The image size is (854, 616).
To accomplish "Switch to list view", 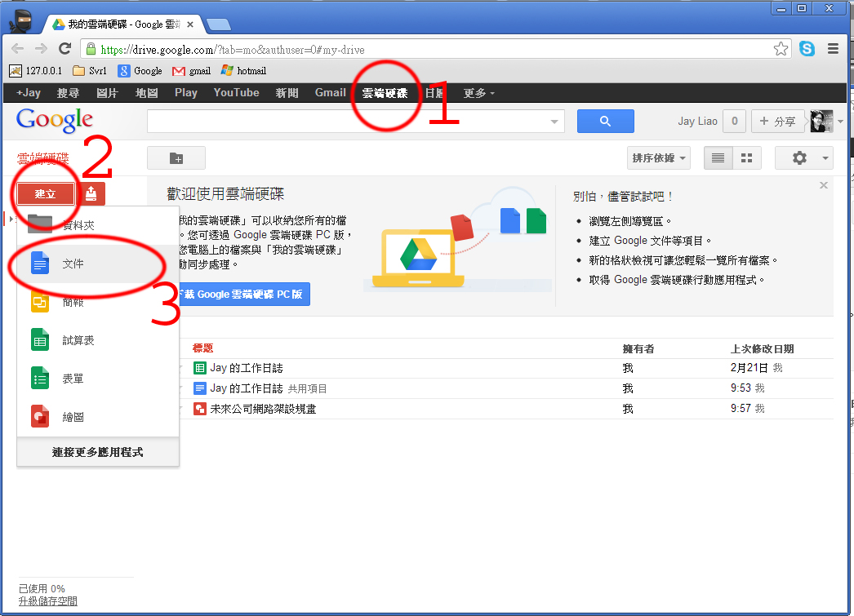I will (x=718, y=158).
